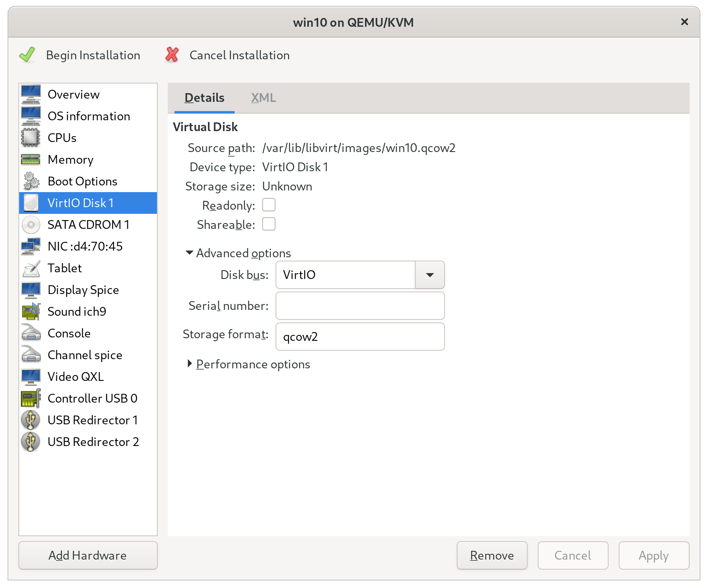The width and height of the screenshot is (708, 588).
Task: Select the SATA CDROM 1 disc icon
Action: pos(31,225)
